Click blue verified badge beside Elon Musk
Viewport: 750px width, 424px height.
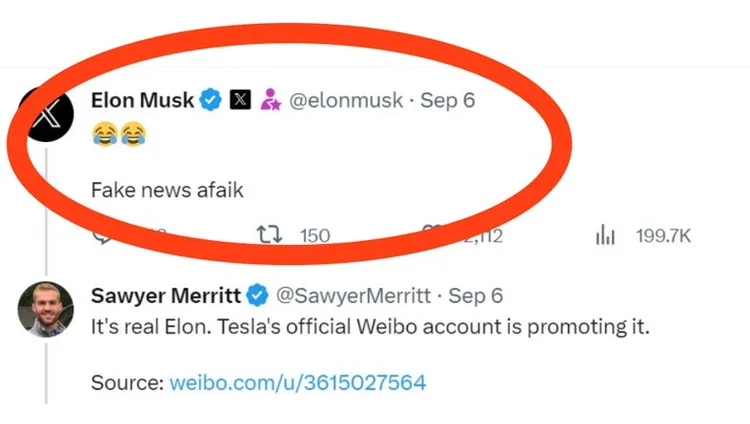210,100
